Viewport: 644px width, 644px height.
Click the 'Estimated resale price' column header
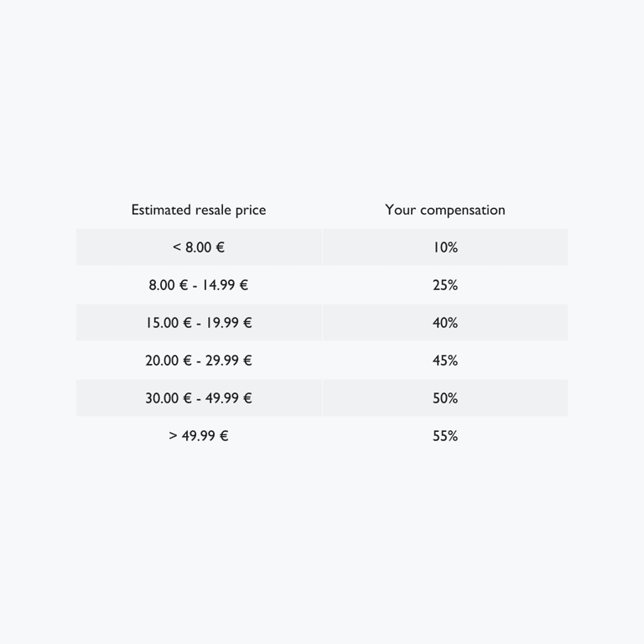[x=199, y=210]
